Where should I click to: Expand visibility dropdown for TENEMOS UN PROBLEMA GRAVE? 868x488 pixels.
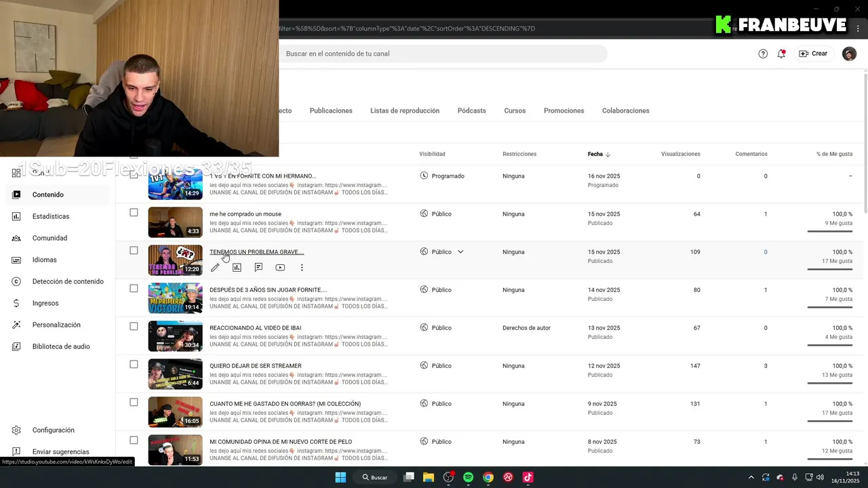pos(460,251)
